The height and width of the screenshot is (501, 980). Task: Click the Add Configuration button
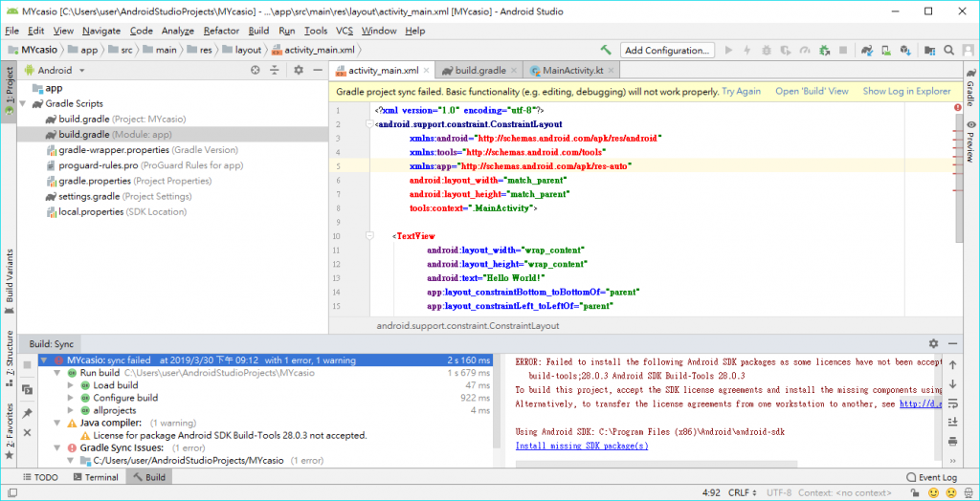[667, 50]
